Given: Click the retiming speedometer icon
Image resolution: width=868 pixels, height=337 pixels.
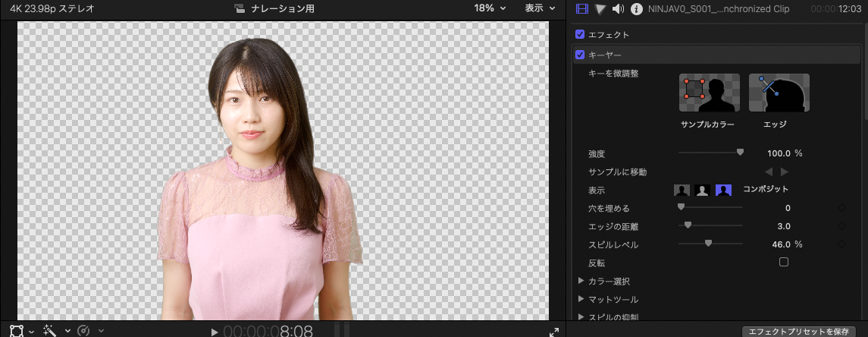Looking at the screenshot, I should pos(83,331).
